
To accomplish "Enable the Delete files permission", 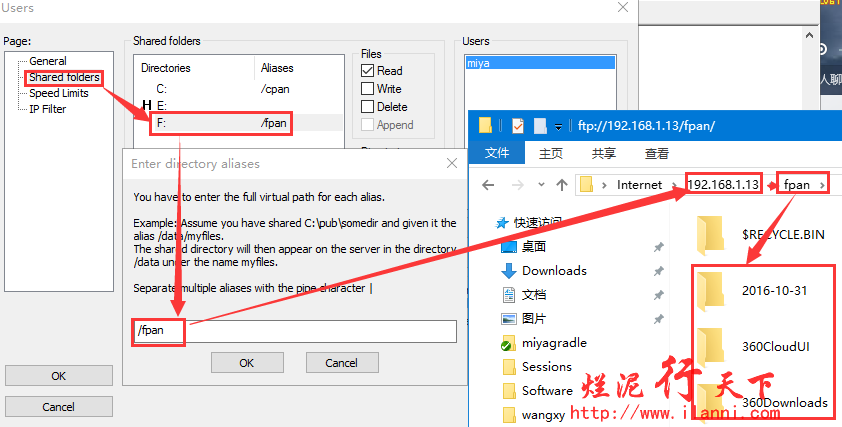I will tap(368, 107).
